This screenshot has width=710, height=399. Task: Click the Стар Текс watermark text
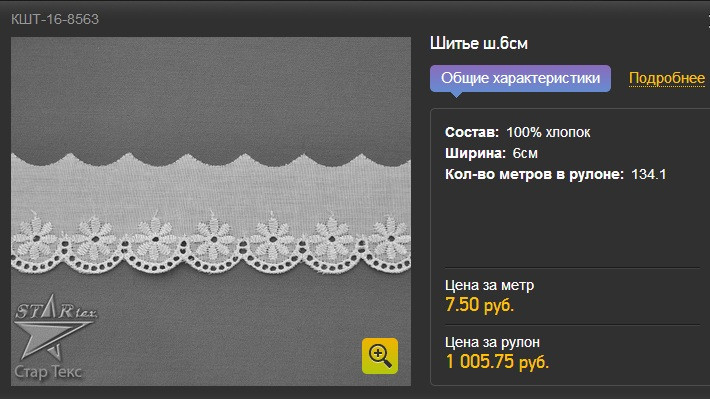point(48,371)
